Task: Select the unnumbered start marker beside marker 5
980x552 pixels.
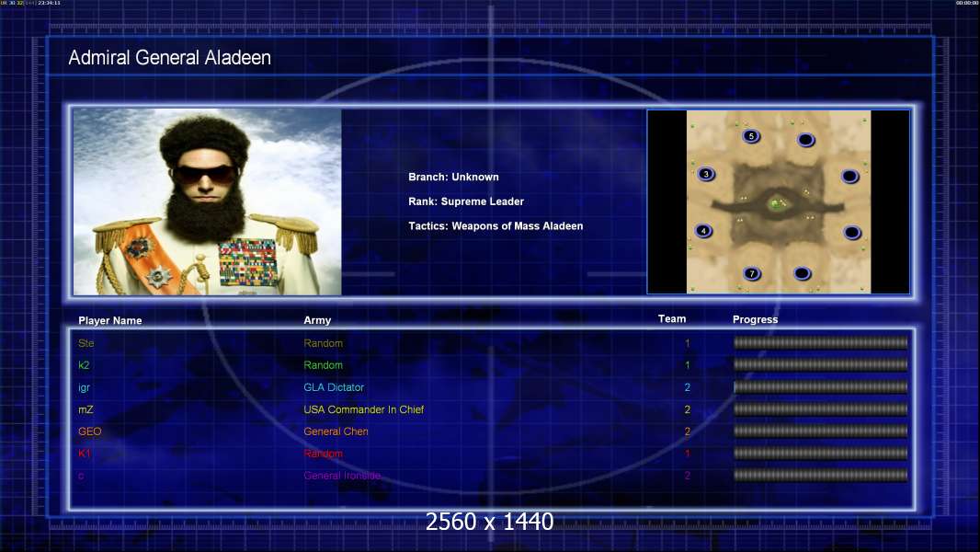Action: (x=805, y=140)
